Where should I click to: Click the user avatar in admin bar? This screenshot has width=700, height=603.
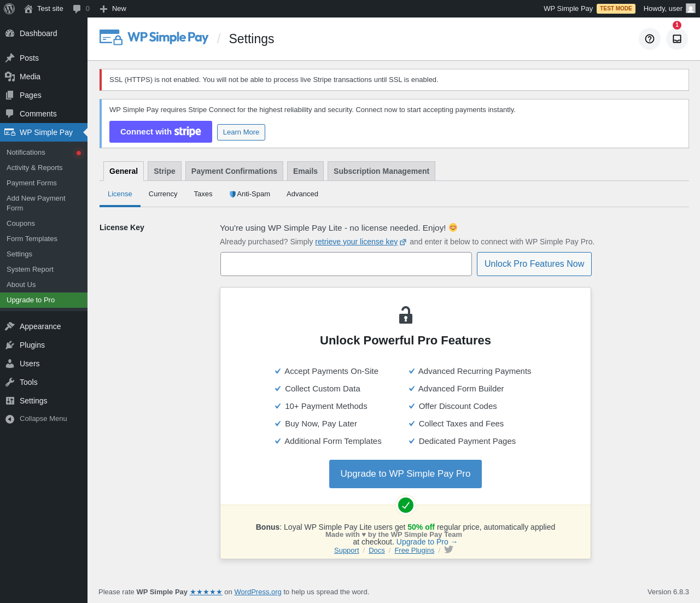pyautogui.click(x=691, y=9)
